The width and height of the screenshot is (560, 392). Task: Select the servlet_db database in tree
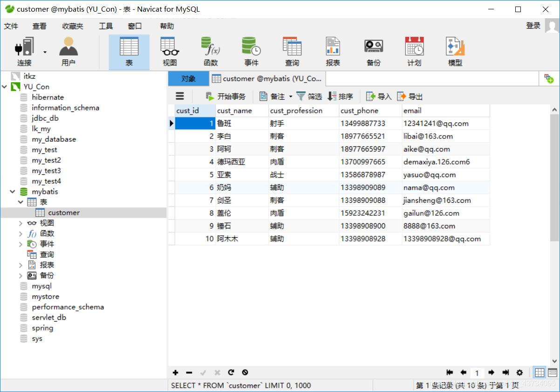coord(49,317)
